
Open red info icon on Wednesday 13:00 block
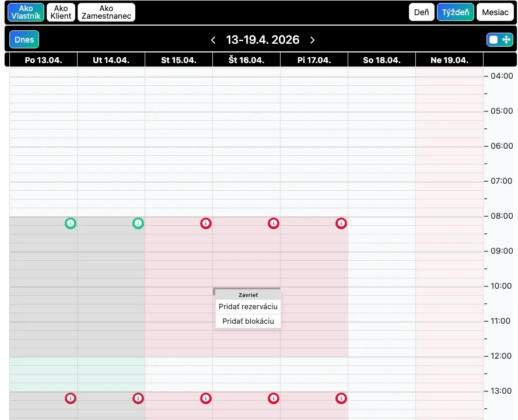[x=206, y=398]
